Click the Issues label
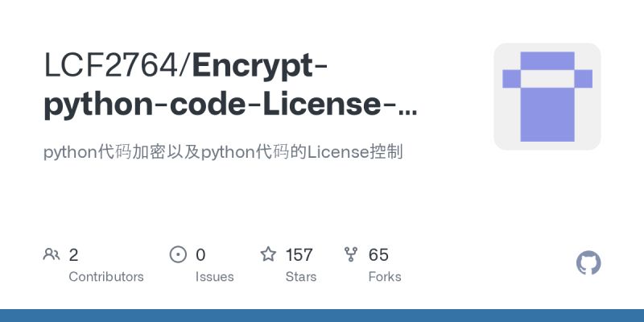 tap(214, 277)
